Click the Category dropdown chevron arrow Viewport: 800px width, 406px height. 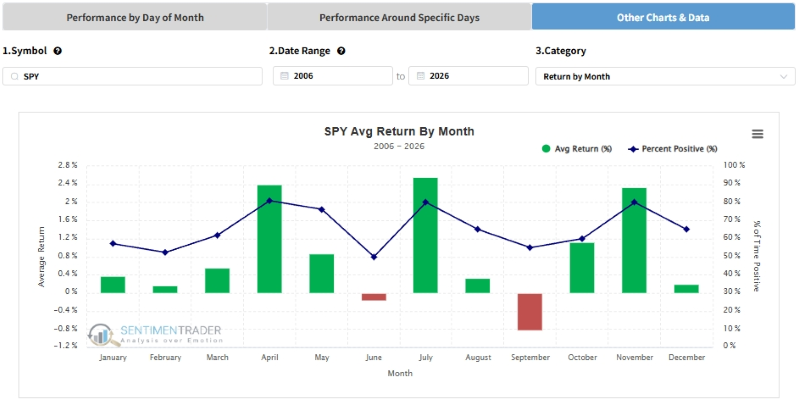point(784,77)
